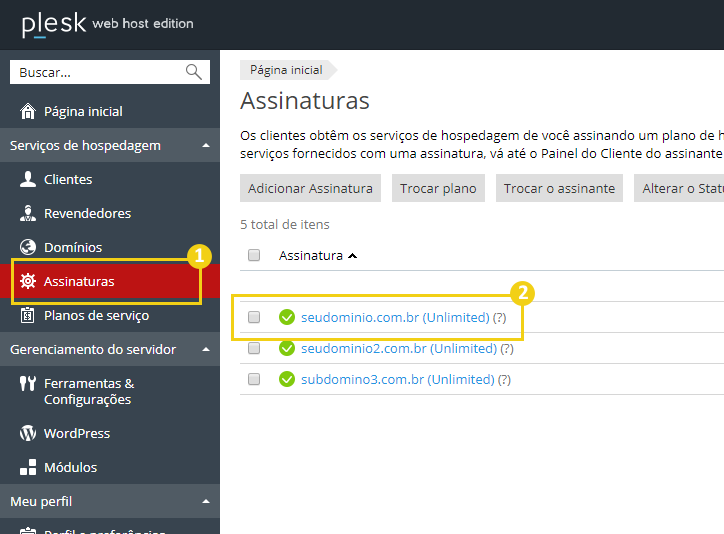Open Clientes in the sidebar
This screenshot has width=724, height=534.
pos(110,179)
